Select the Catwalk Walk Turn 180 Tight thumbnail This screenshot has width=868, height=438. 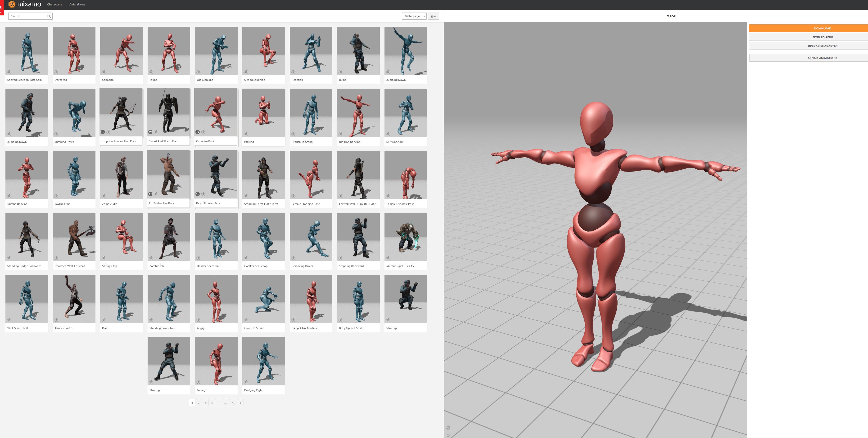click(x=358, y=175)
